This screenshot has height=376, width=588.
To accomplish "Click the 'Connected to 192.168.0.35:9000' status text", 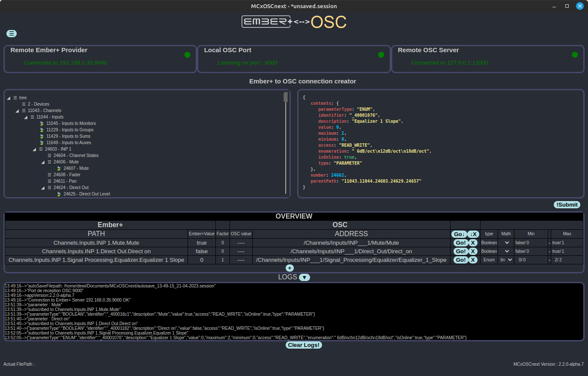I will pos(66,63).
